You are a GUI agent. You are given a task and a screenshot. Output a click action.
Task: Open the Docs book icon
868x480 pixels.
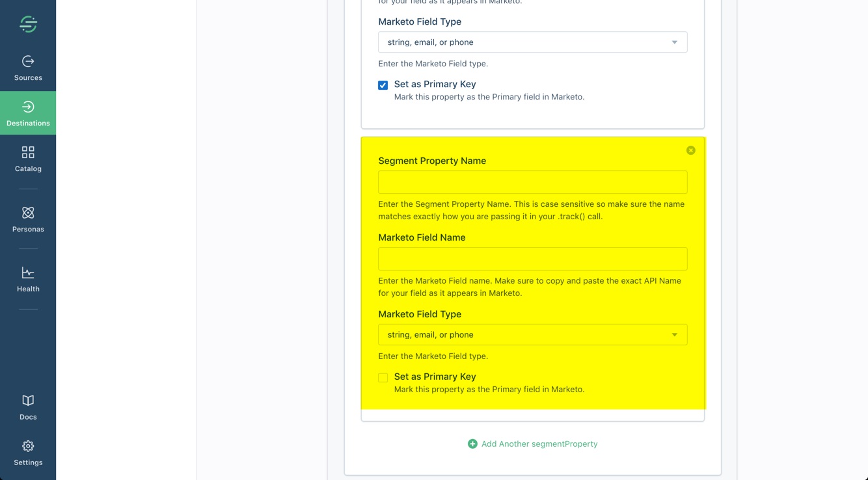point(28,400)
